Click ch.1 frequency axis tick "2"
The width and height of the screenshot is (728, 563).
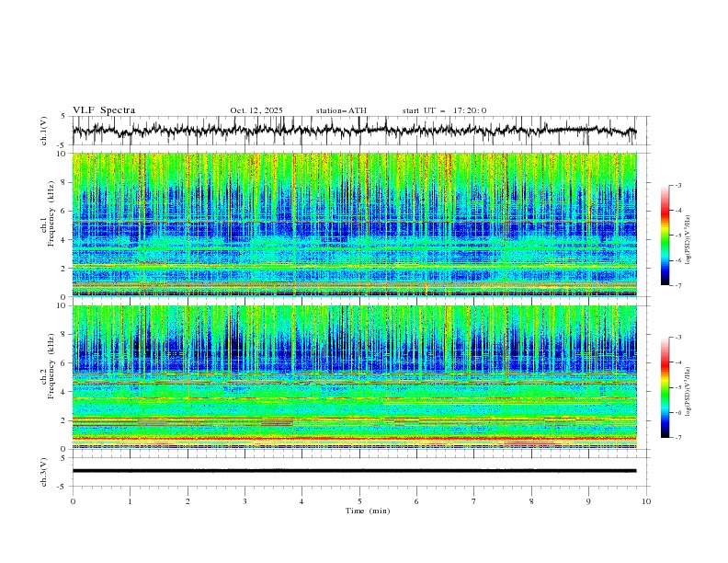pos(65,269)
